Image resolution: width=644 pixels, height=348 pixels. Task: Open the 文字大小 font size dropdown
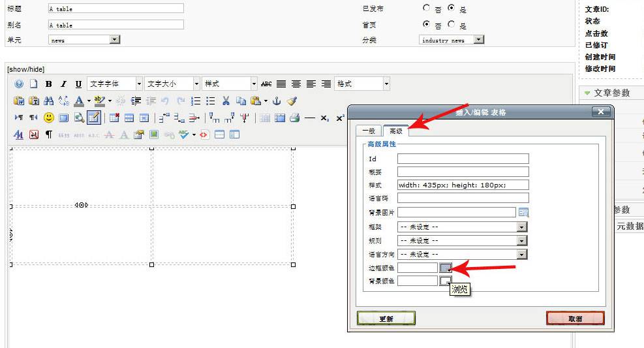[172, 84]
